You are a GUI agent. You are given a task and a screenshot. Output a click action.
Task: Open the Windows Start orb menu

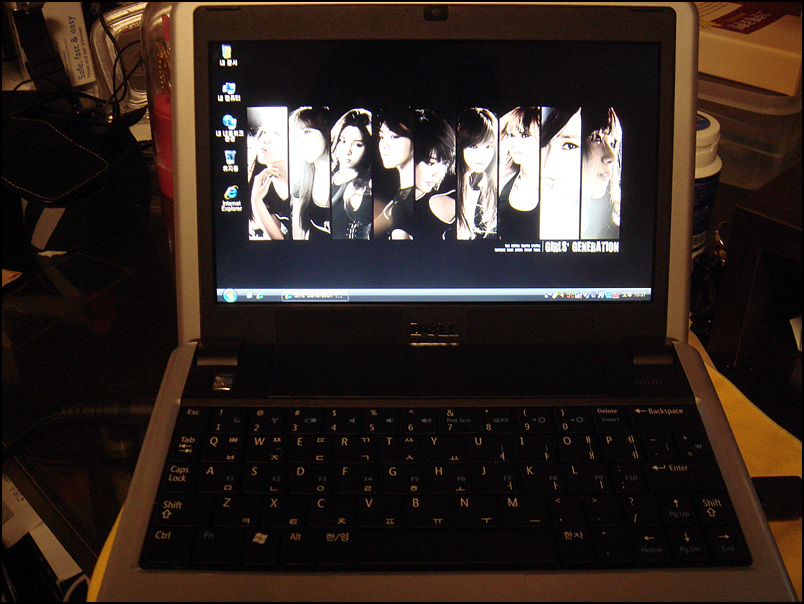click(230, 295)
